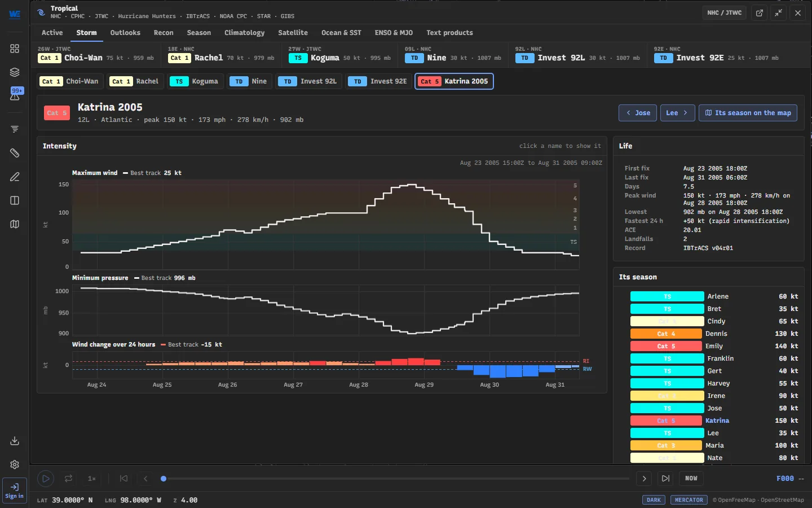
Task: Click Dennis in Its season list
Action: coord(714,334)
